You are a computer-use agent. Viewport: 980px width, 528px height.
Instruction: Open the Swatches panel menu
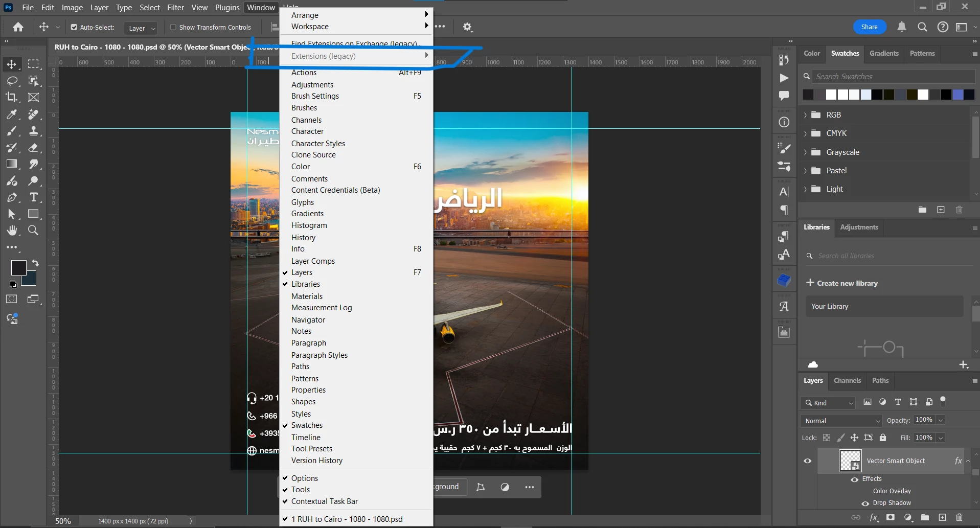[x=974, y=54]
